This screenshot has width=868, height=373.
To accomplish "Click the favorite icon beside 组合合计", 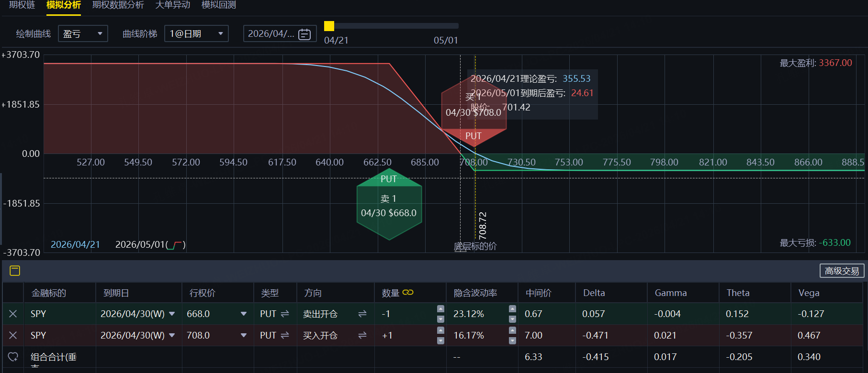I will click(13, 357).
